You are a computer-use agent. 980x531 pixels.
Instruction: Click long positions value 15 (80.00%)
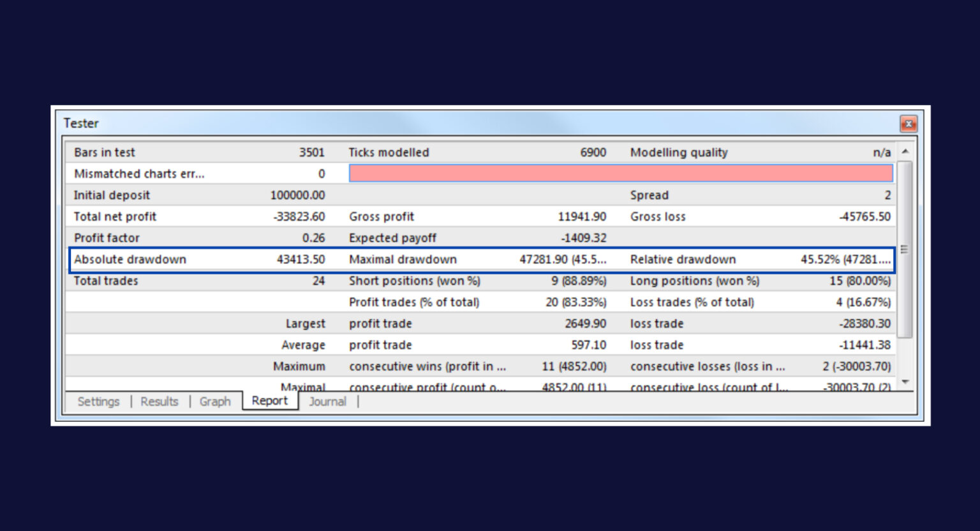(860, 281)
